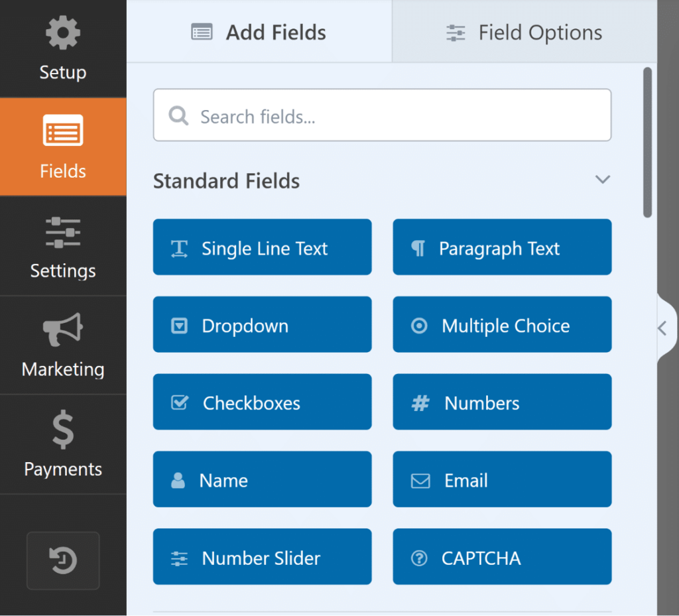Insert an Email field

click(x=502, y=479)
